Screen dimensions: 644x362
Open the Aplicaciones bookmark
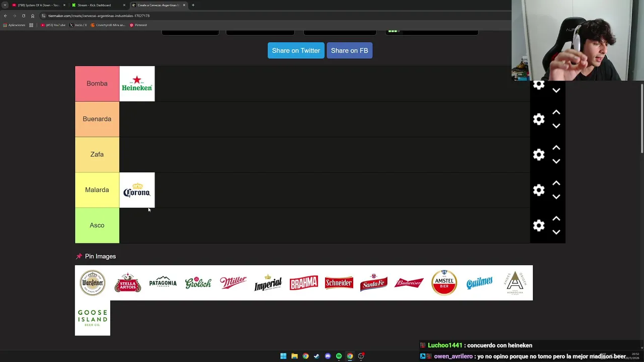click(14, 25)
